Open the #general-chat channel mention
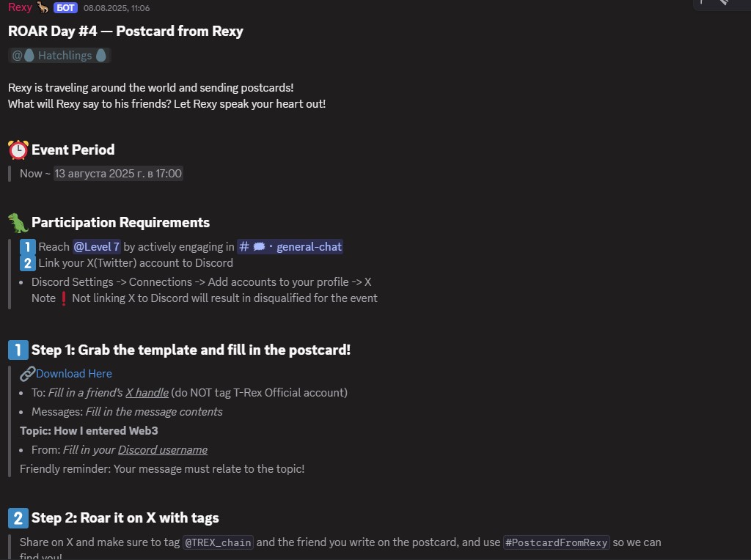The image size is (751, 560). (x=290, y=247)
